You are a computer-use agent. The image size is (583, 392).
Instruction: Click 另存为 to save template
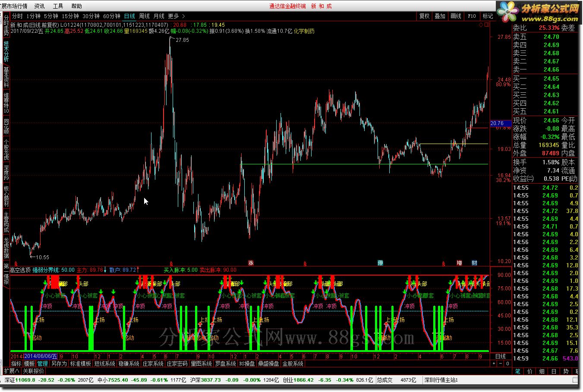pyautogui.click(x=59, y=364)
